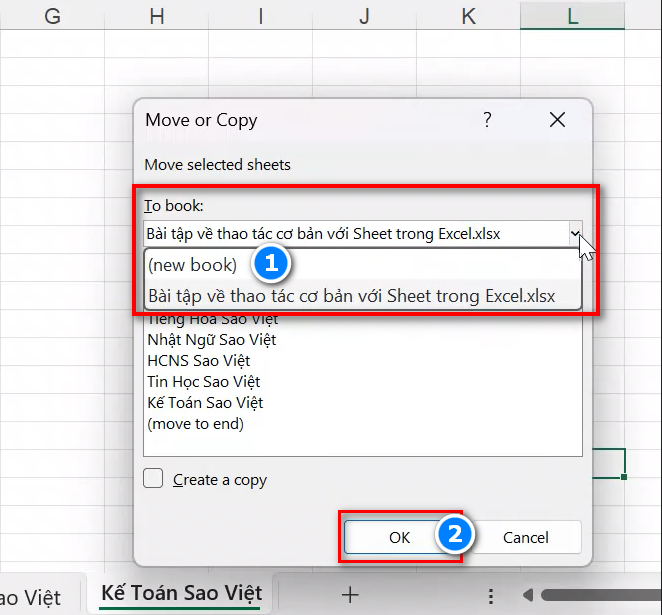662x615 pixels.
Task: Choose Bài tập workbook in dropdown list
Action: (350, 296)
